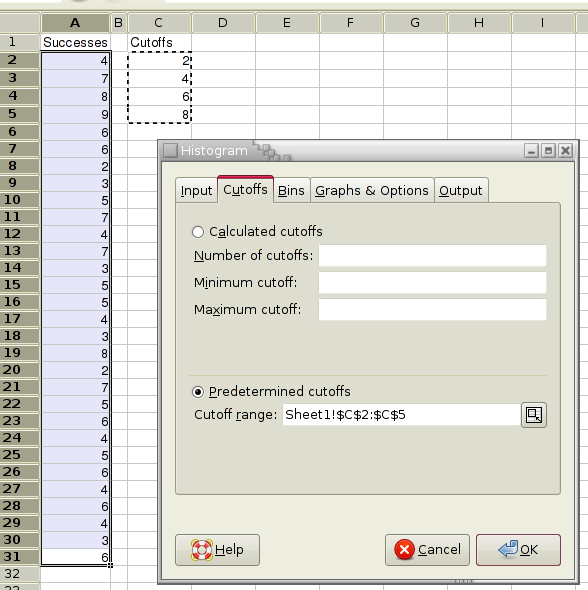This screenshot has height=590, width=588.
Task: Select Calculated cutoffs radio button
Action: [198, 232]
